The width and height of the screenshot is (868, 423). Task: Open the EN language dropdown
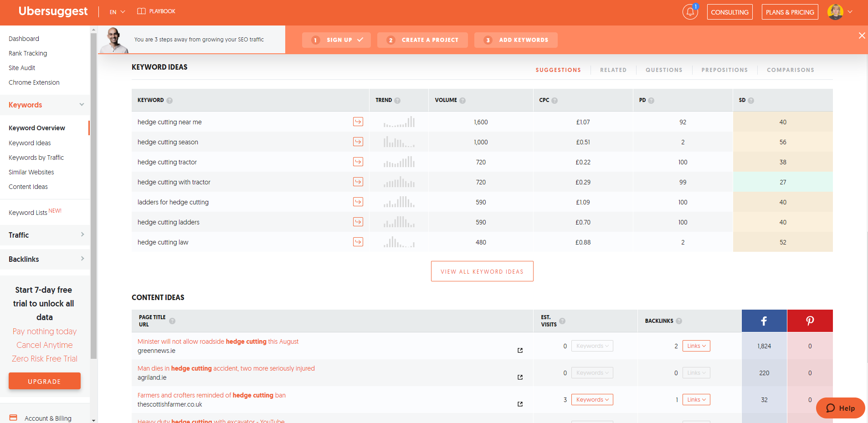coord(117,12)
